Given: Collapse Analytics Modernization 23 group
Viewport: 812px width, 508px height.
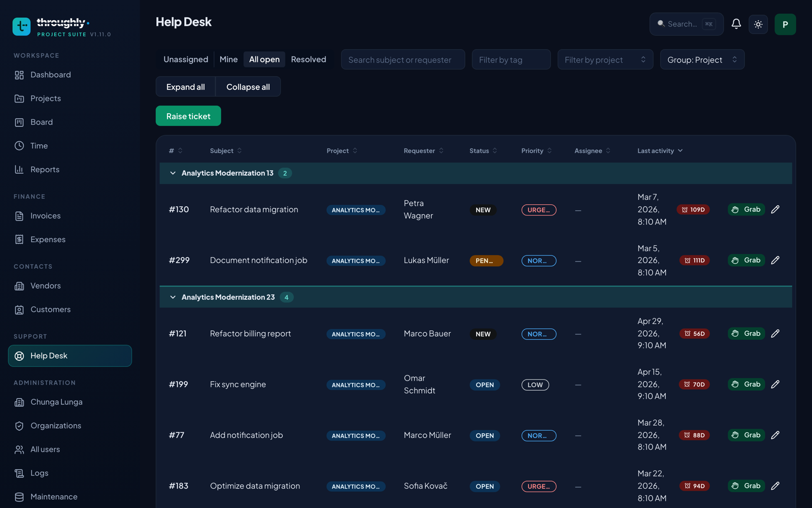Looking at the screenshot, I should 173,297.
